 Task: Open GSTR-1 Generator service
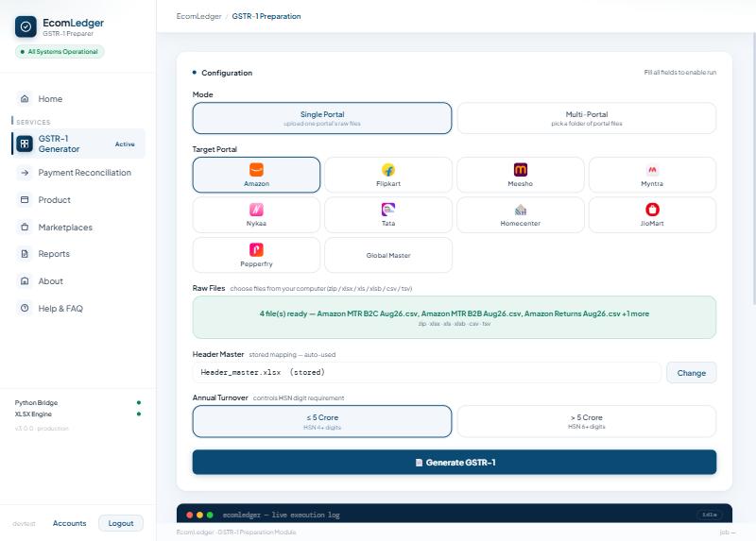(x=78, y=144)
